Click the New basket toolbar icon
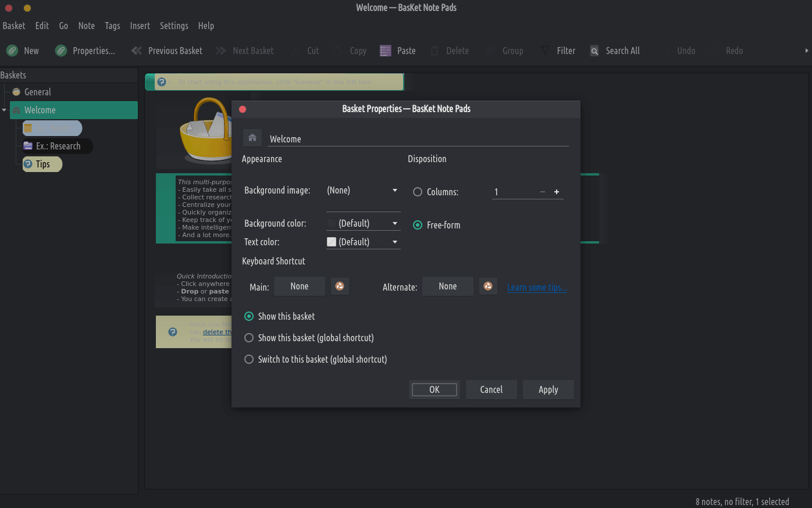This screenshot has width=812, height=508. tap(12, 51)
